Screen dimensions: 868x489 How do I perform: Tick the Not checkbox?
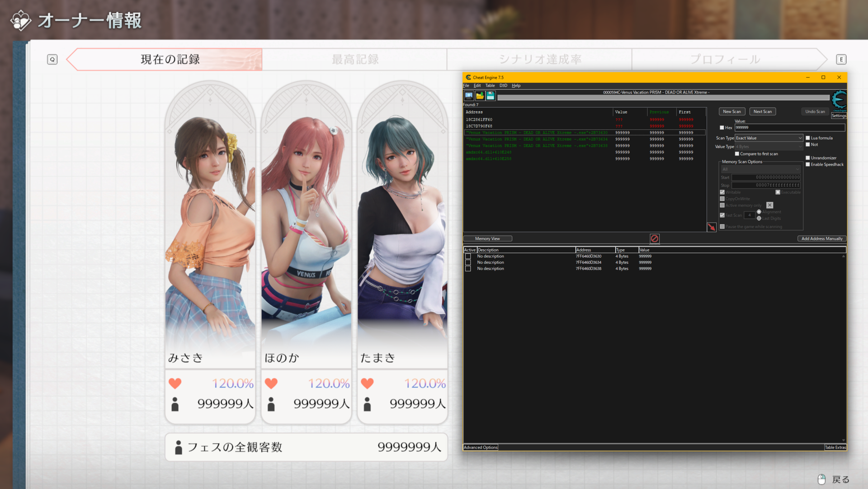(x=808, y=145)
